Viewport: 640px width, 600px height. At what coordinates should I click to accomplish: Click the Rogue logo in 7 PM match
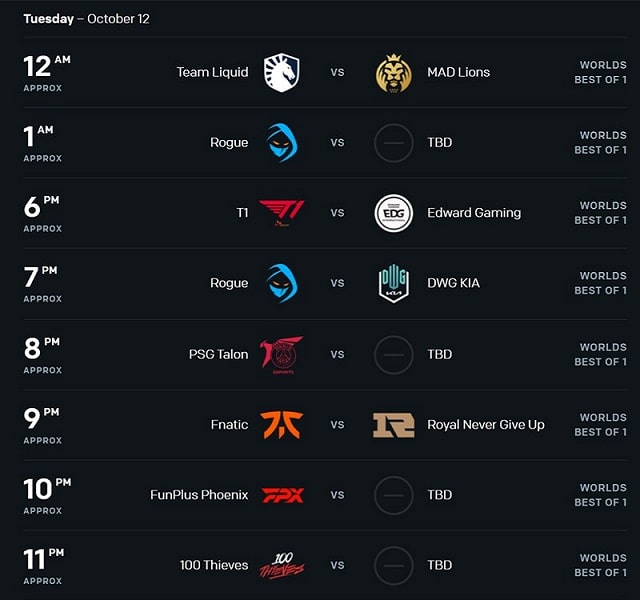[282, 283]
